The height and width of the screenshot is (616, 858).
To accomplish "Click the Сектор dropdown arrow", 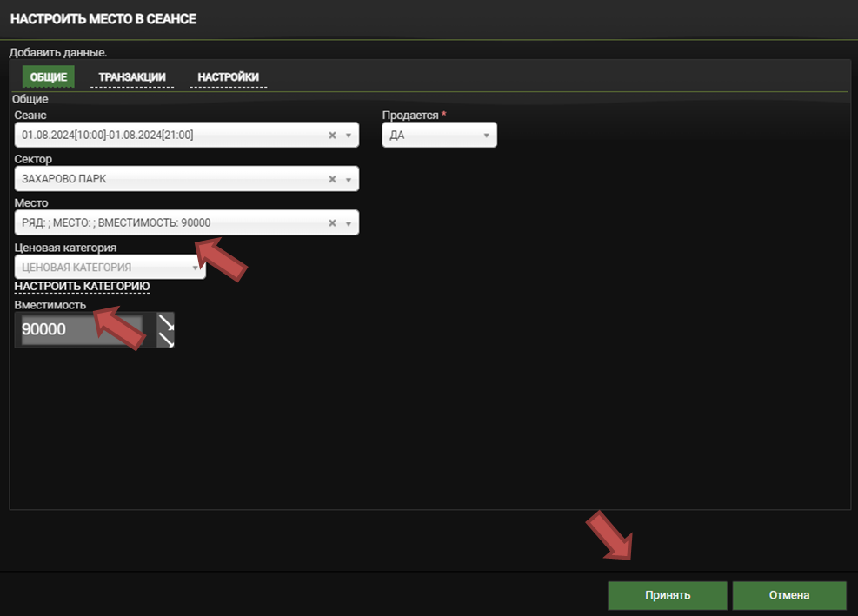I will click(349, 179).
